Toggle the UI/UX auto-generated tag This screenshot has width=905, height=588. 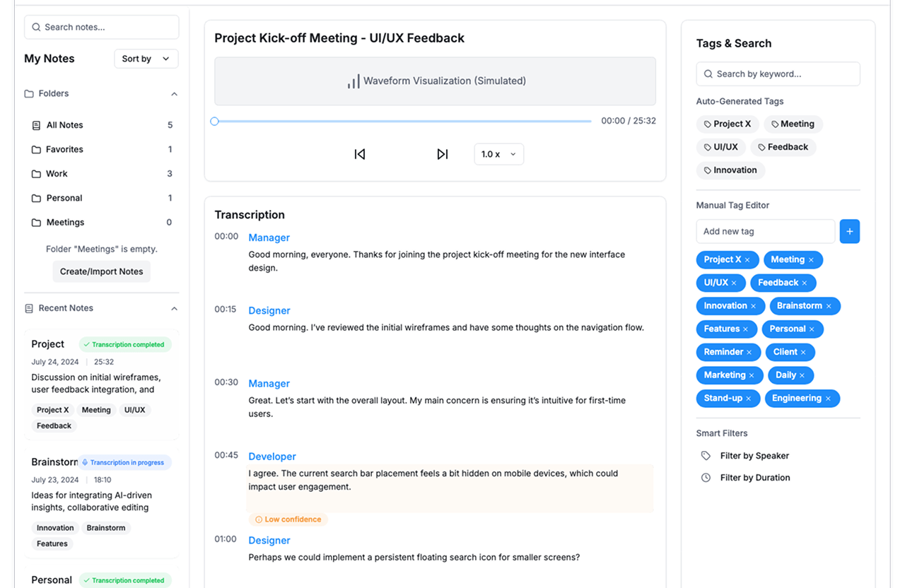[x=720, y=147]
